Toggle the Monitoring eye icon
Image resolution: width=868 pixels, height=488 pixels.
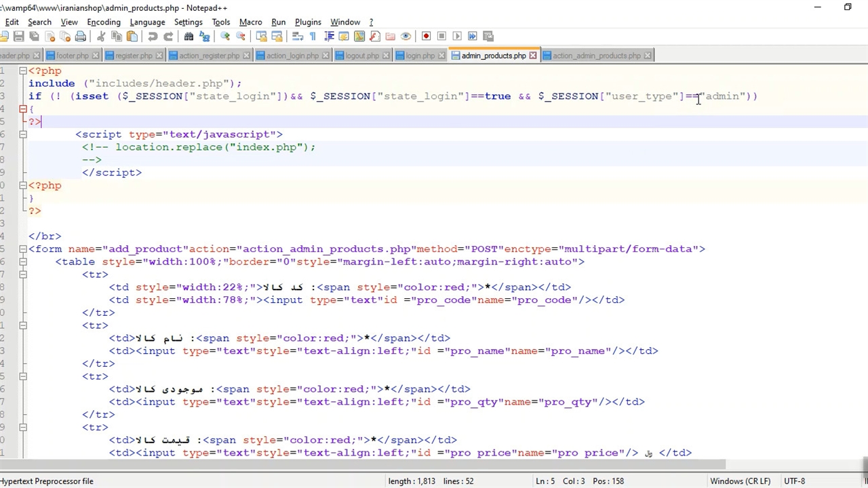[406, 36]
